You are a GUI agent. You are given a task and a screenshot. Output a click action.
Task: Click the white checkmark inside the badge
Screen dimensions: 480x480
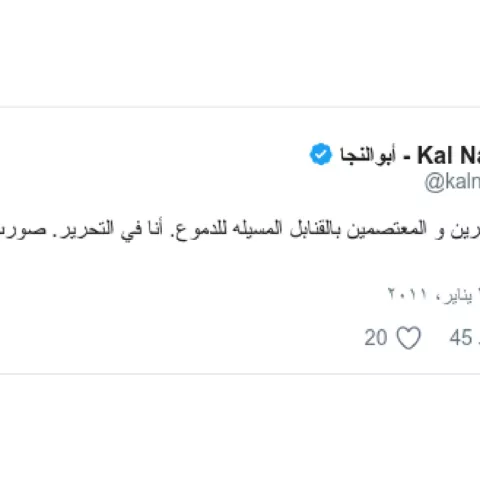[321, 155]
